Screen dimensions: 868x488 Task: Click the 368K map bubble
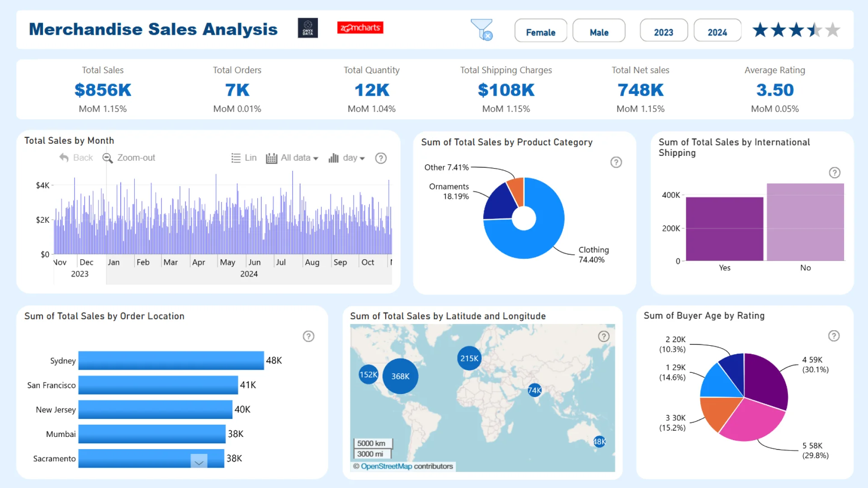(x=400, y=376)
